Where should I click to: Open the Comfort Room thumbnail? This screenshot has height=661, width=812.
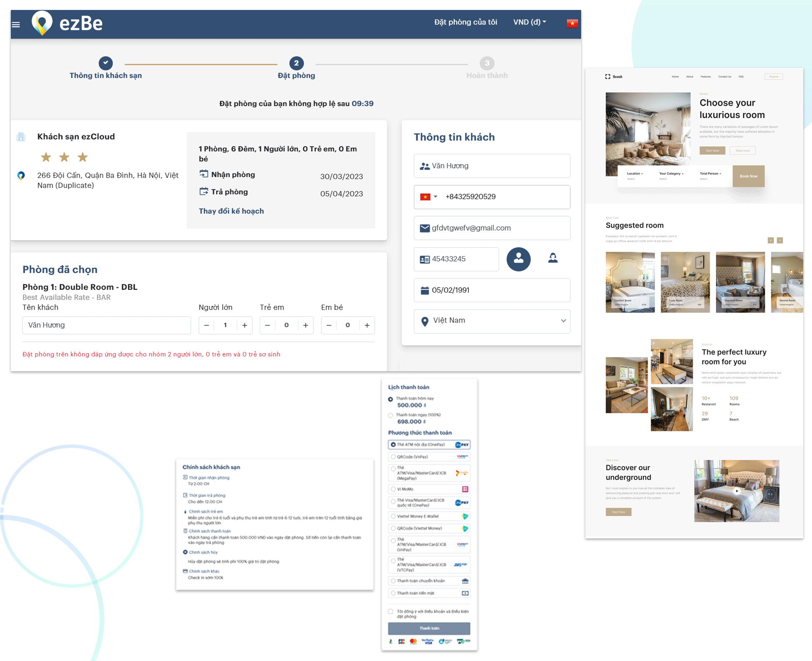click(630, 282)
